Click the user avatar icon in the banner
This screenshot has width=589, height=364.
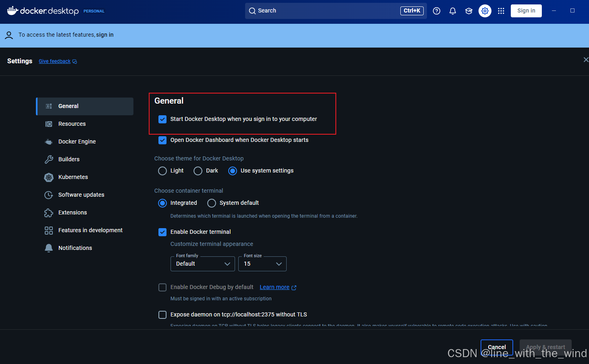tap(9, 35)
